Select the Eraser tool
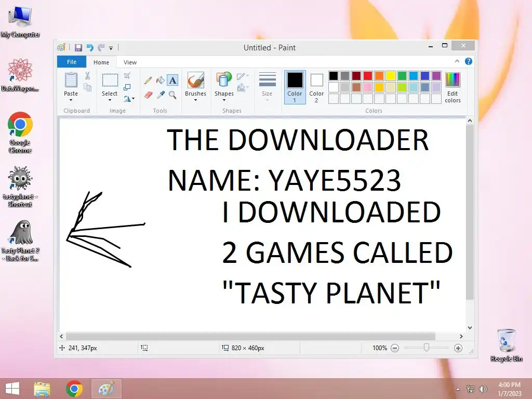 (148, 95)
